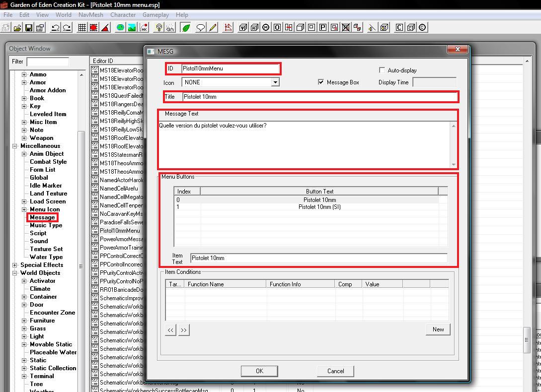Click the landscape picture toolbar icon
541x392 pixels.
coord(132,28)
